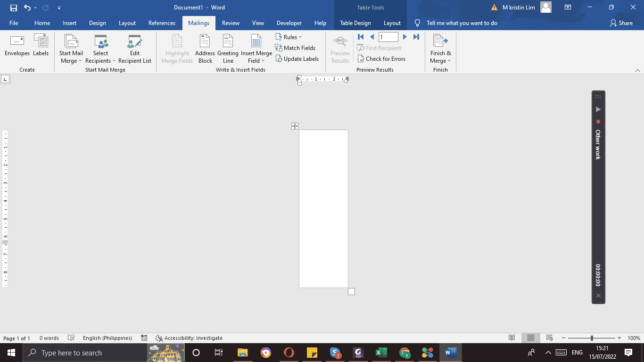Image resolution: width=644 pixels, height=362 pixels.
Task: Open the Developer tab
Action: click(x=289, y=23)
